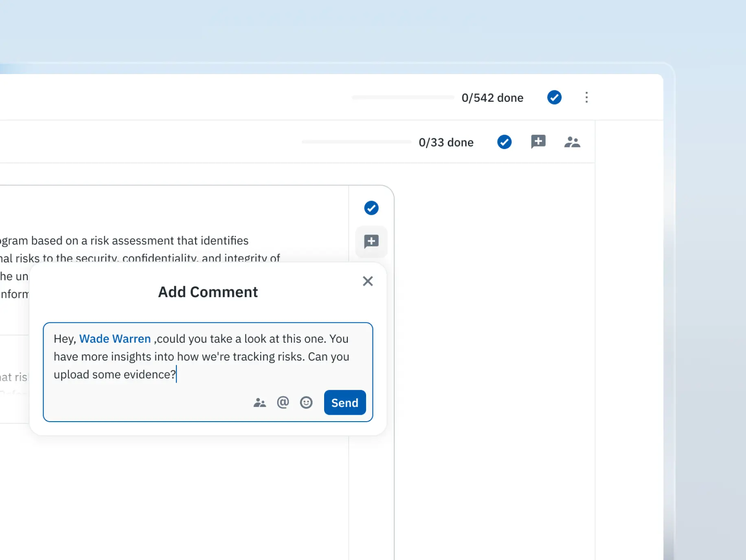Click the progress bar beside 0/33 done
The image size is (746, 560).
click(356, 142)
